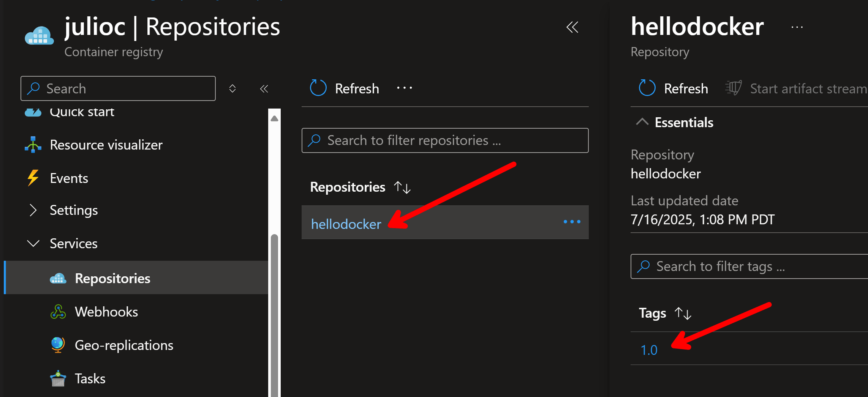Open the more options ellipsis next to Repositories Refresh
This screenshot has height=397, width=868.
click(405, 88)
